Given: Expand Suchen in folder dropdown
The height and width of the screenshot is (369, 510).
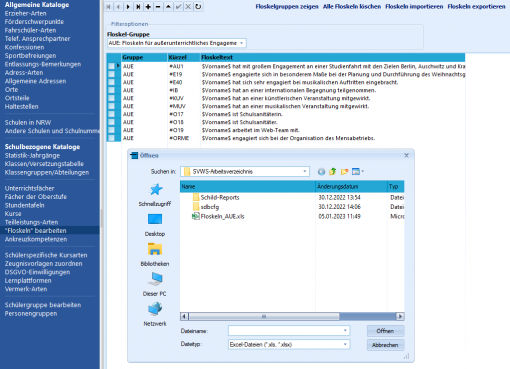Looking at the screenshot, I should (x=304, y=172).
